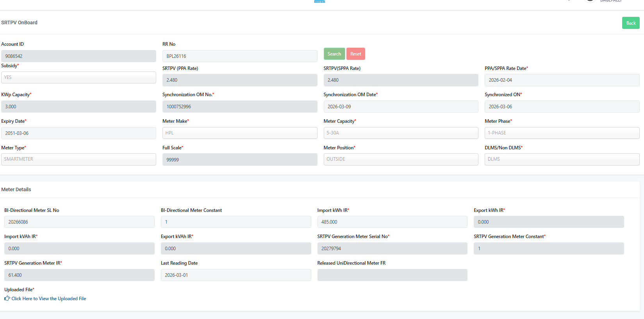This screenshot has width=644, height=319.
Task: Click the 'Meter Details' section heading
Action: [16, 190]
